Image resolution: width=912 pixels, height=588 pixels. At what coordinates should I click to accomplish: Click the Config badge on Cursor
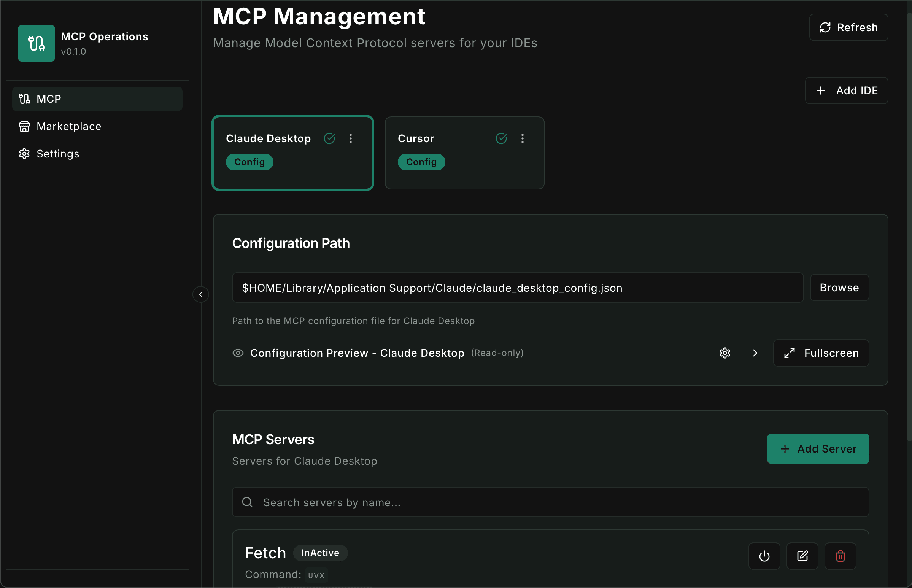[x=421, y=162]
